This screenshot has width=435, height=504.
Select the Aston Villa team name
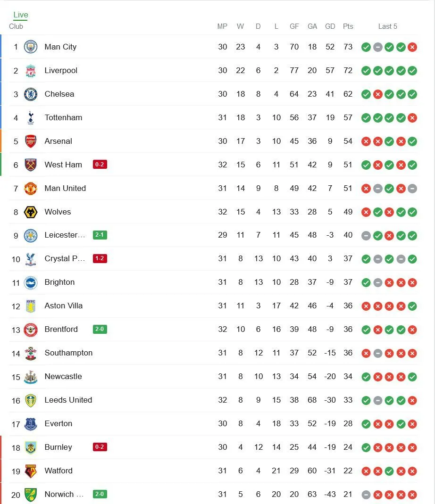tap(64, 306)
